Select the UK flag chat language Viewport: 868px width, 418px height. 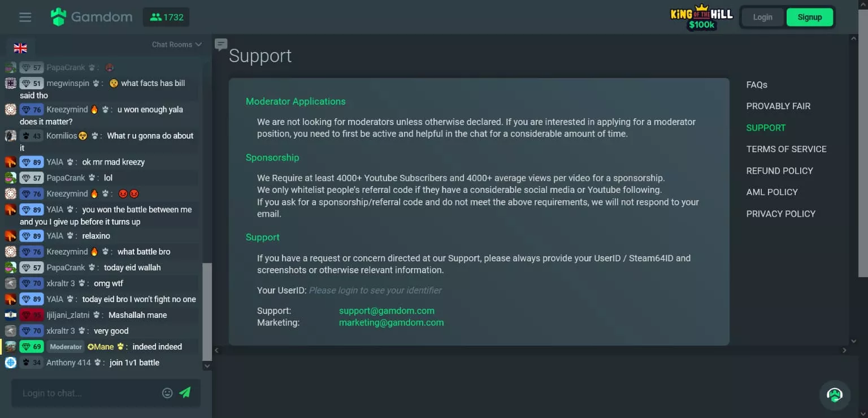coord(20,48)
